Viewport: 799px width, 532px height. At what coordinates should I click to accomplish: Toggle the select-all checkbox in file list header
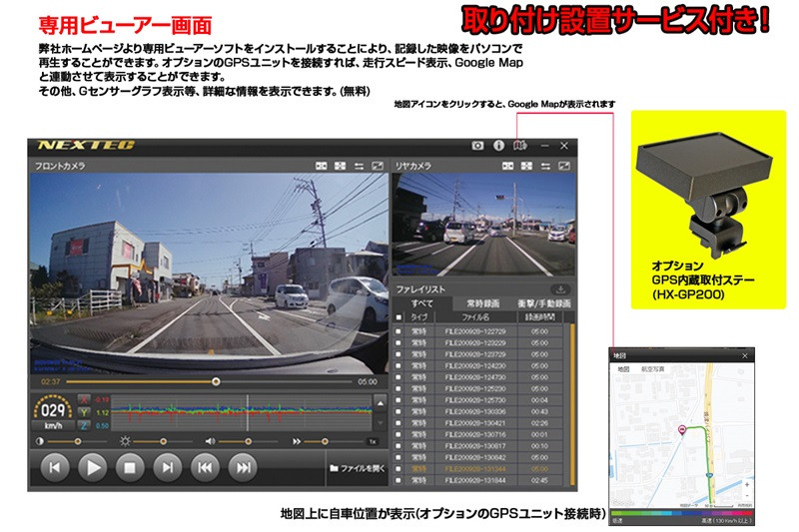[x=400, y=317]
